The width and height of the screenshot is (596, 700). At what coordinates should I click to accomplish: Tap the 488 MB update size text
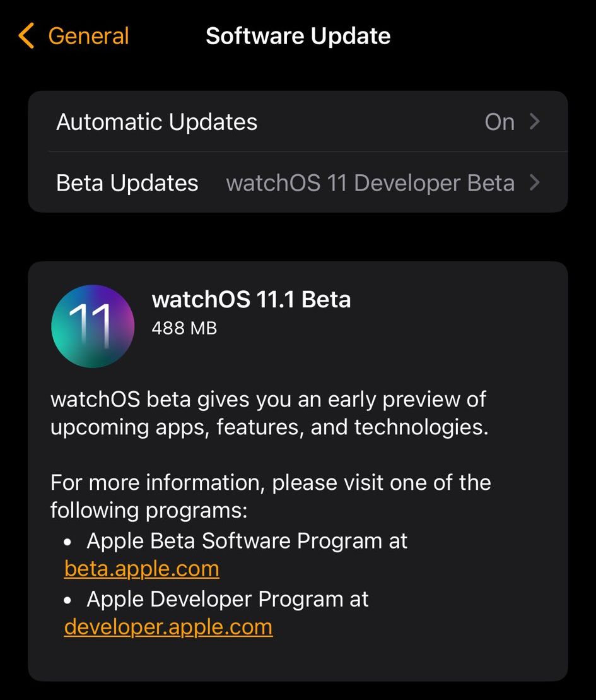point(184,328)
